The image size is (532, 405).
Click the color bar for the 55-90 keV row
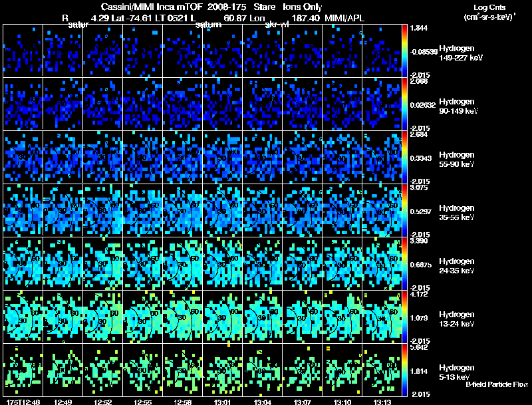point(404,157)
